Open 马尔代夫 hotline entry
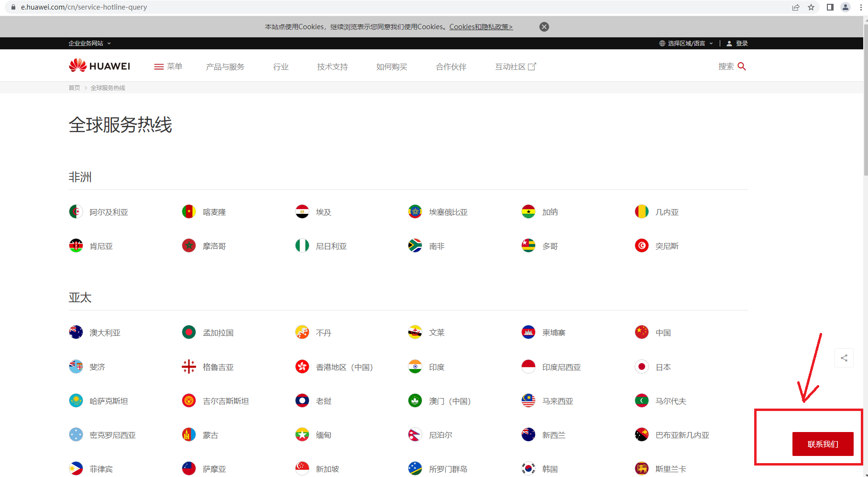The width and height of the screenshot is (868, 477). tap(660, 400)
